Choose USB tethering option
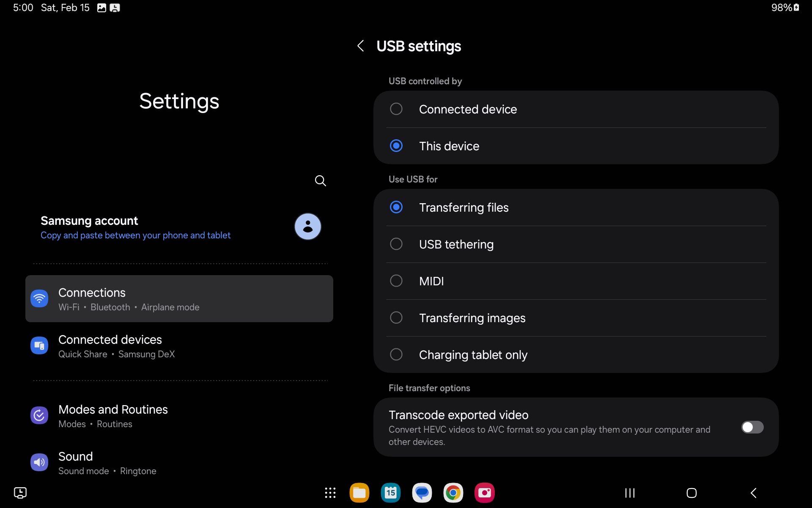 click(x=396, y=244)
